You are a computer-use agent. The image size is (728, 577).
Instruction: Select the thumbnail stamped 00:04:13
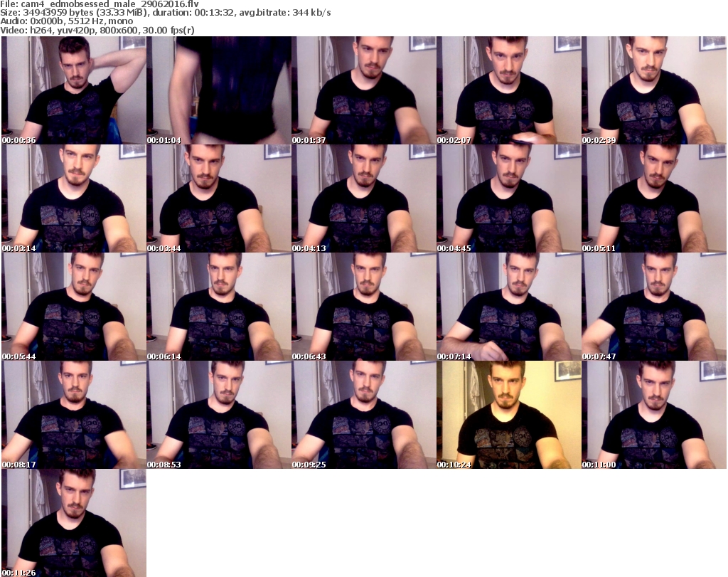pos(363,198)
